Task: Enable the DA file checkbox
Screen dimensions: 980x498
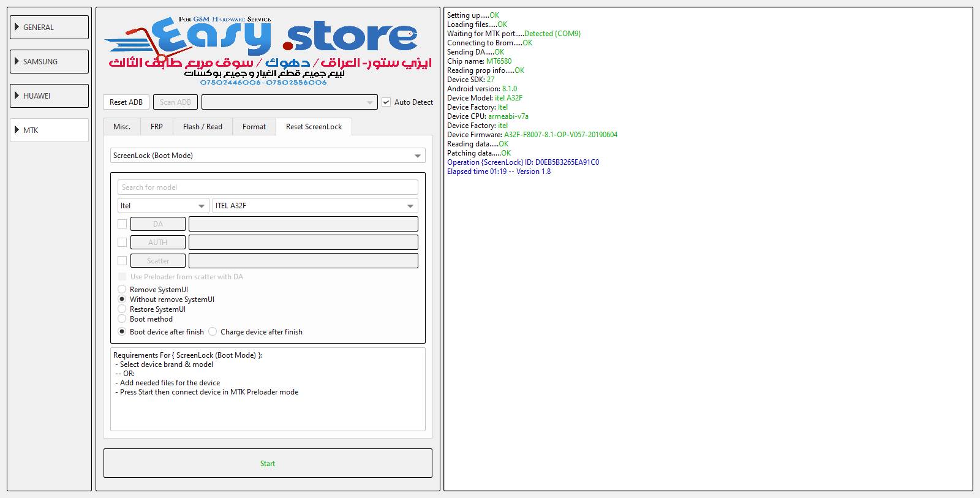Action: click(x=123, y=224)
